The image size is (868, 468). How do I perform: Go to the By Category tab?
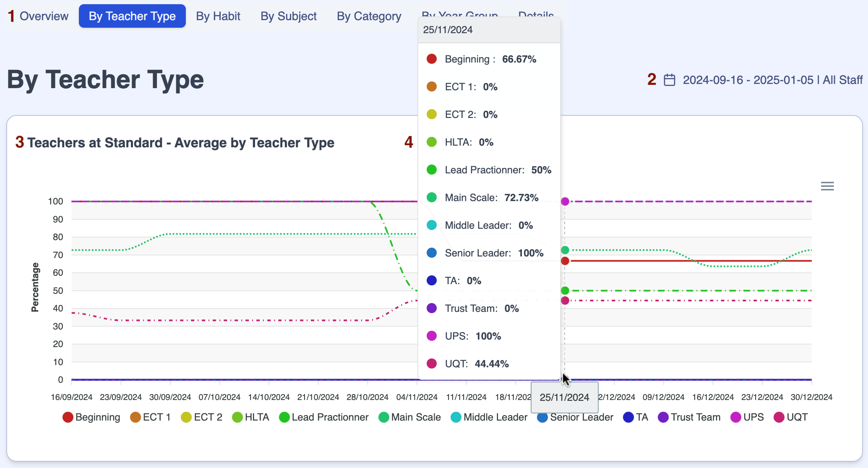tap(369, 16)
